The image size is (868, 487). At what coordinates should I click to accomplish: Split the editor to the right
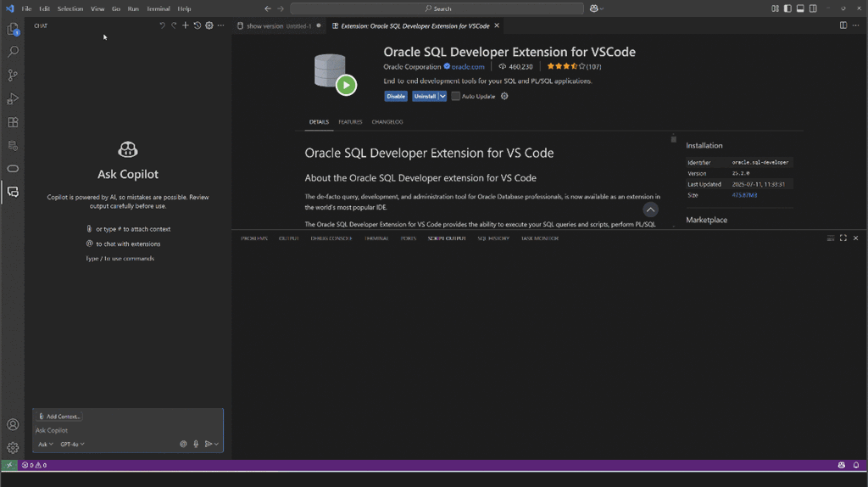click(843, 25)
